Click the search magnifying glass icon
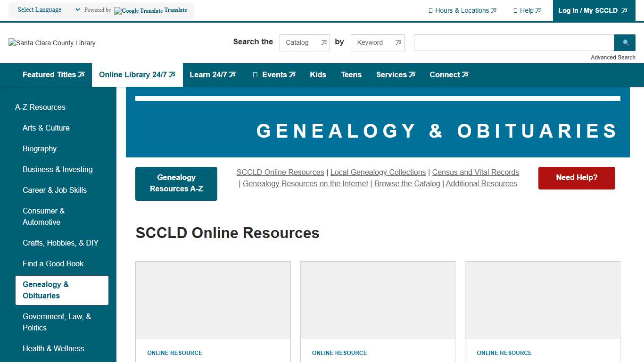Image resolution: width=644 pixels, height=362 pixels. (625, 42)
